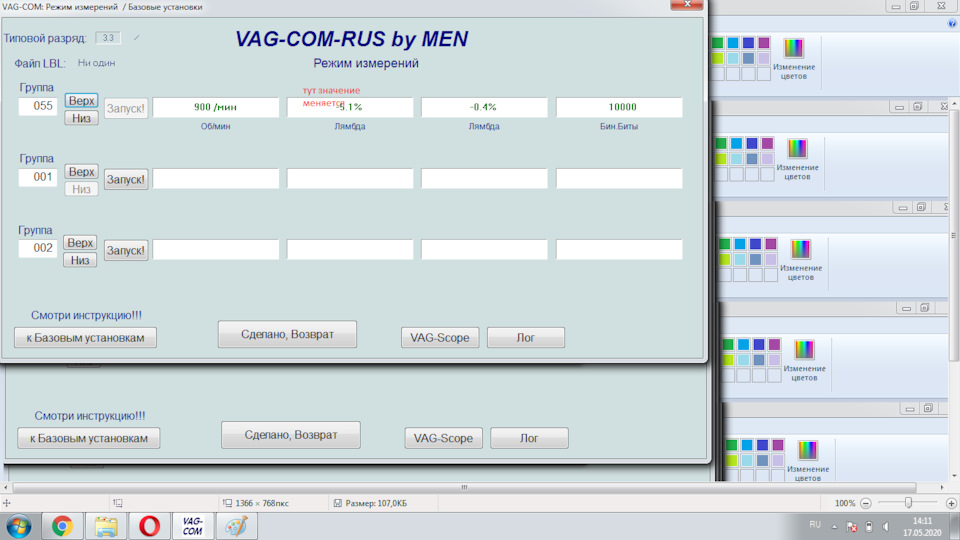Click the Paint help question mark icon
This screenshot has width=960, height=540.
pos(952,23)
